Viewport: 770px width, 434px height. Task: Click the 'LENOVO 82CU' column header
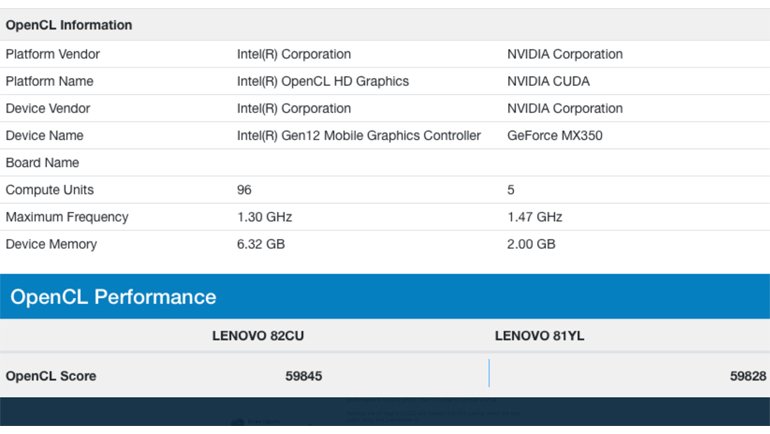tap(258, 336)
